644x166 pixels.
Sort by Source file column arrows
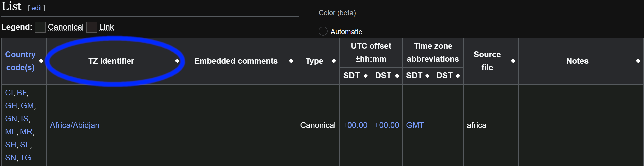[513, 61]
